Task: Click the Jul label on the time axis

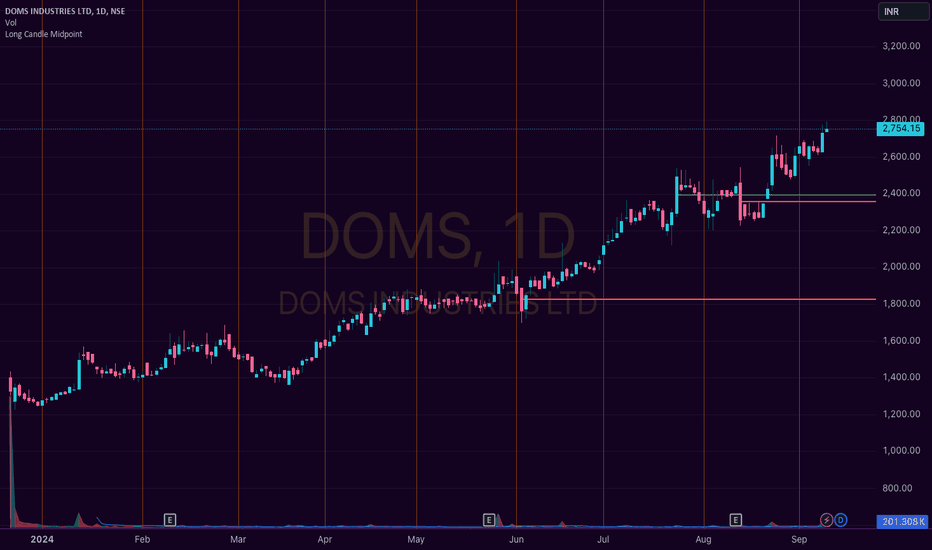Action: 603,539
